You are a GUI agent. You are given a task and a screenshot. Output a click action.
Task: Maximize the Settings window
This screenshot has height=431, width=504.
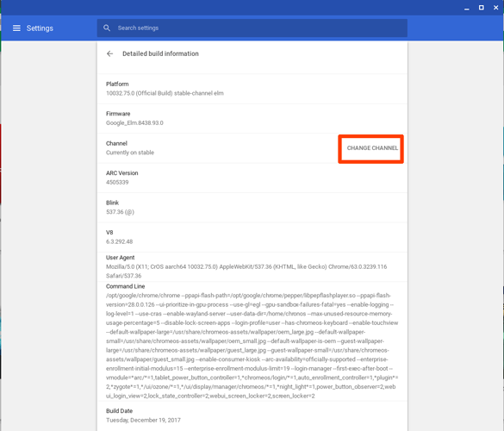(x=482, y=8)
